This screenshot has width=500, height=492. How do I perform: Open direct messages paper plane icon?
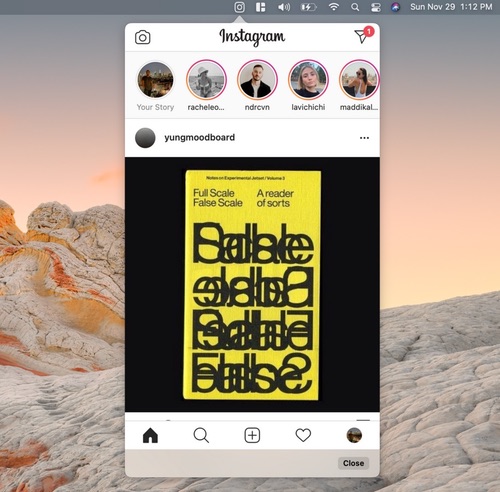pyautogui.click(x=362, y=36)
